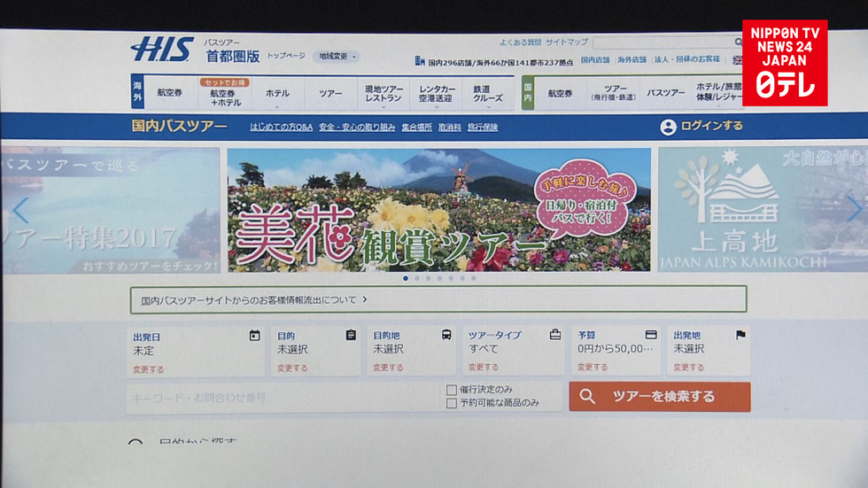868x488 pixels.
Task: Click the ツアーを検索する search button
Action: pyautogui.click(x=660, y=397)
